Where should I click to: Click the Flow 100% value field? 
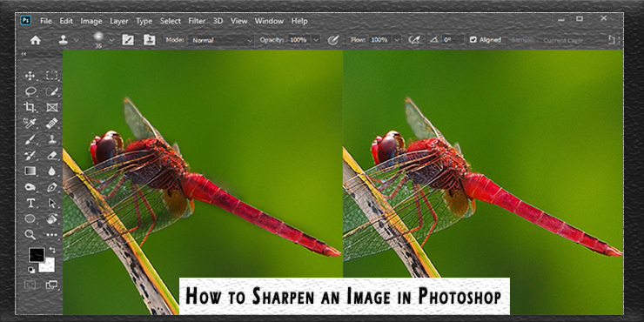tap(379, 40)
